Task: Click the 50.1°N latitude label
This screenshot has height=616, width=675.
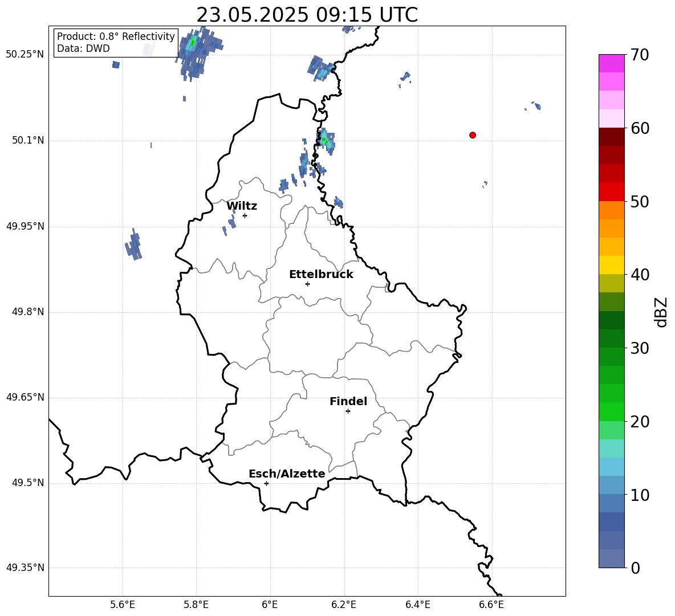Action: click(28, 141)
